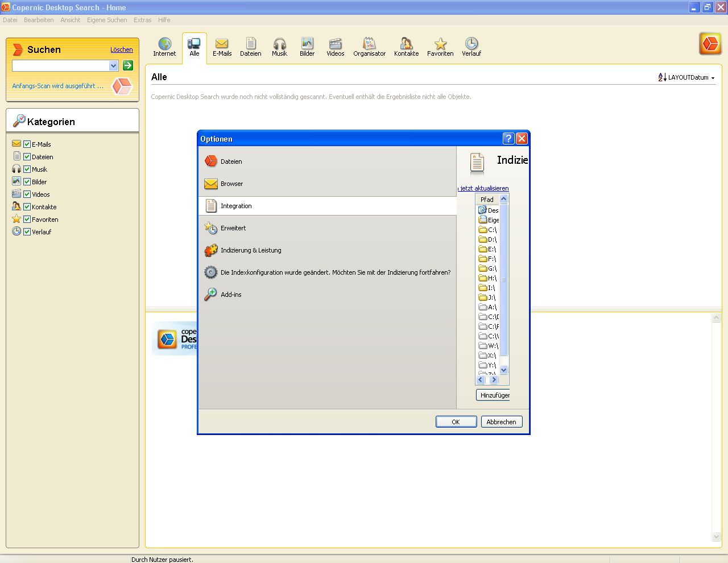This screenshot has width=728, height=563.
Task: Toggle the Verlauf category checkbox
Action: 27,231
